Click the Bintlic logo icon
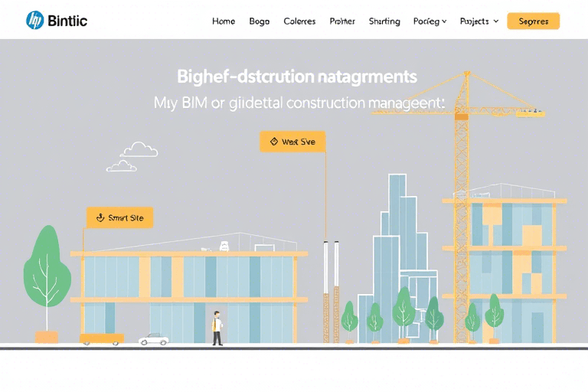Screen dimensions: 588x392 [34, 21]
